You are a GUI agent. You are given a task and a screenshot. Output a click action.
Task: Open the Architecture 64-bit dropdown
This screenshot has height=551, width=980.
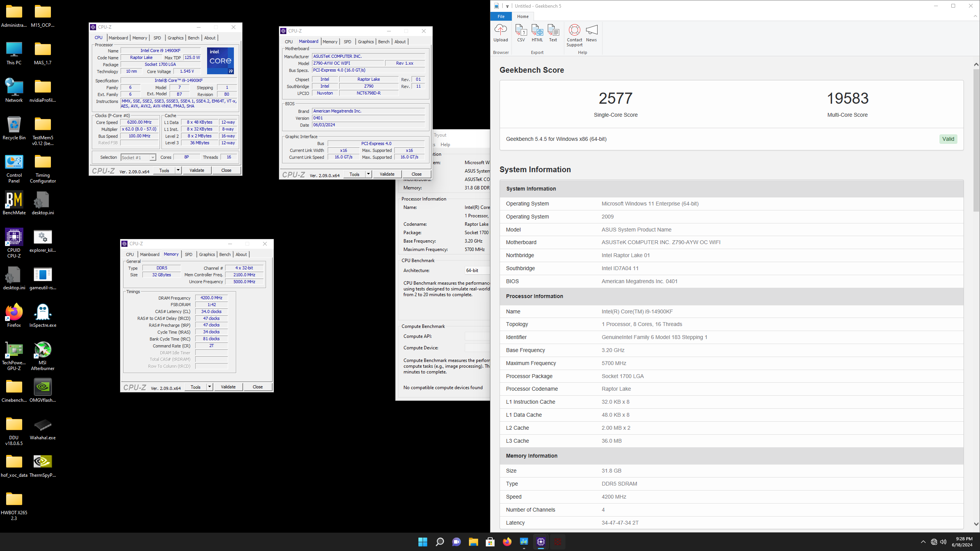pos(477,271)
